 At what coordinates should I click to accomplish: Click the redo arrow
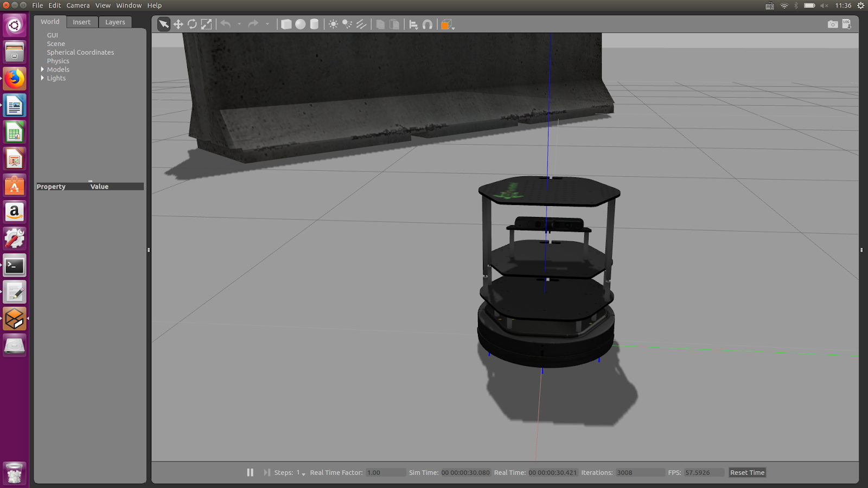[253, 24]
